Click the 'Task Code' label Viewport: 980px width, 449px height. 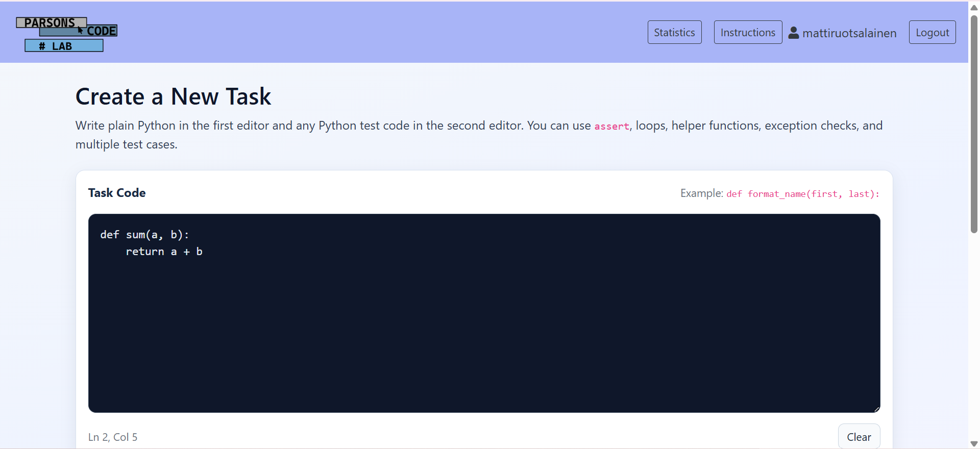coord(117,193)
